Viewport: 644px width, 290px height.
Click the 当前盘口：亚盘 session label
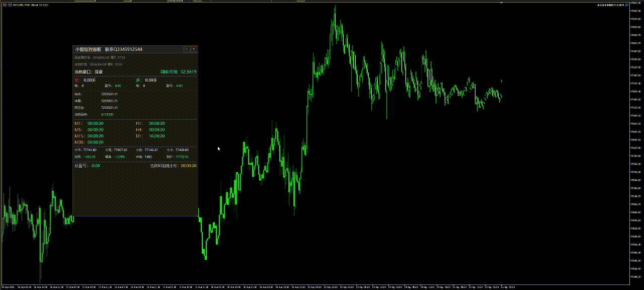(x=88, y=72)
